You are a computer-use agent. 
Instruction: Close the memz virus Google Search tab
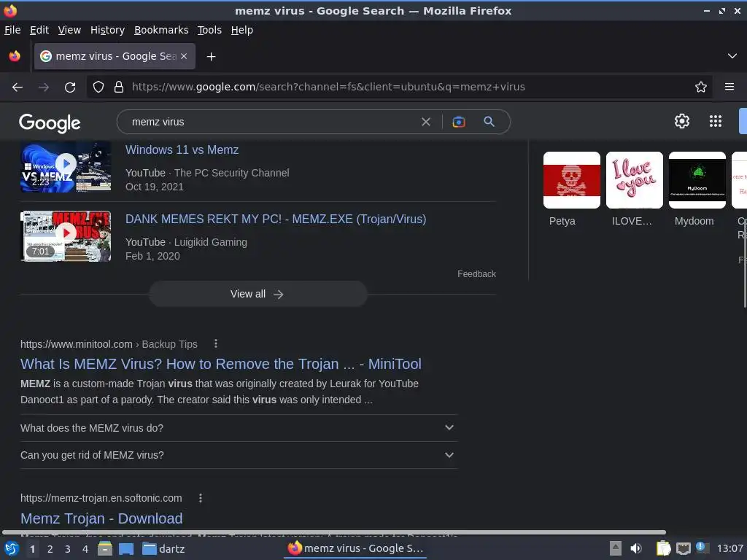[x=184, y=56]
